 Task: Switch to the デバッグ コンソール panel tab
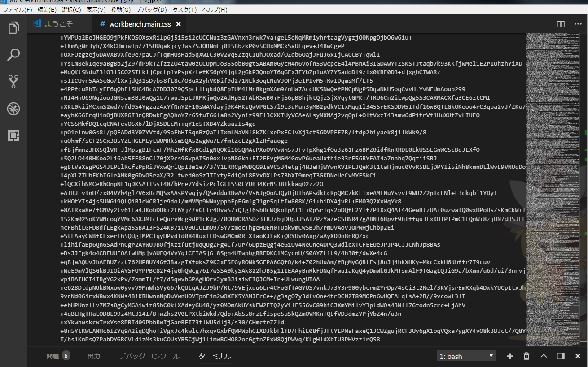149,356
